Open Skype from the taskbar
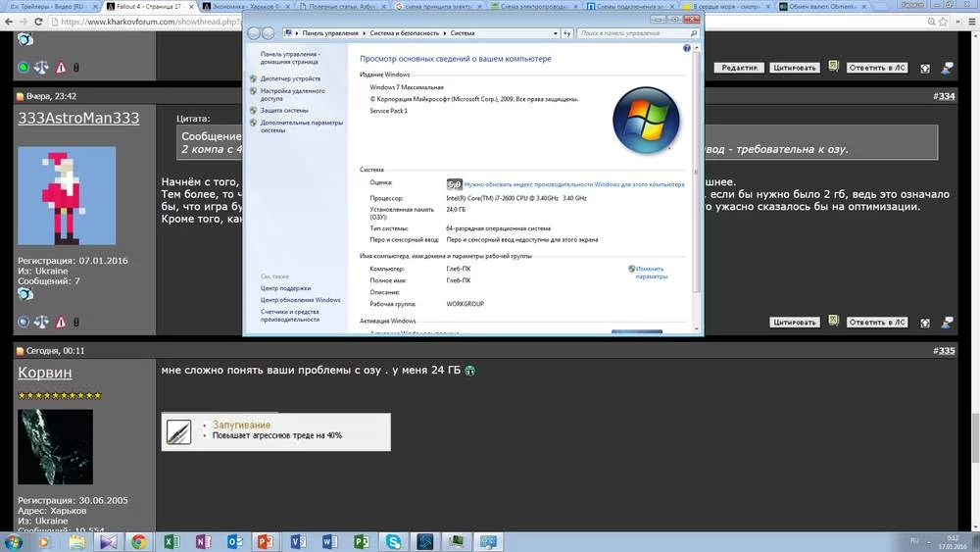Image resolution: width=980 pixels, height=552 pixels. click(x=393, y=541)
